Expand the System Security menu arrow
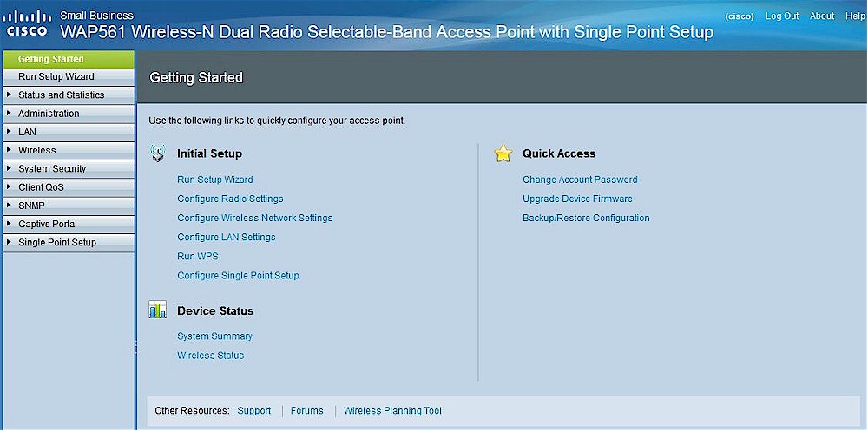Screen dimensions: 868x431 coord(9,168)
